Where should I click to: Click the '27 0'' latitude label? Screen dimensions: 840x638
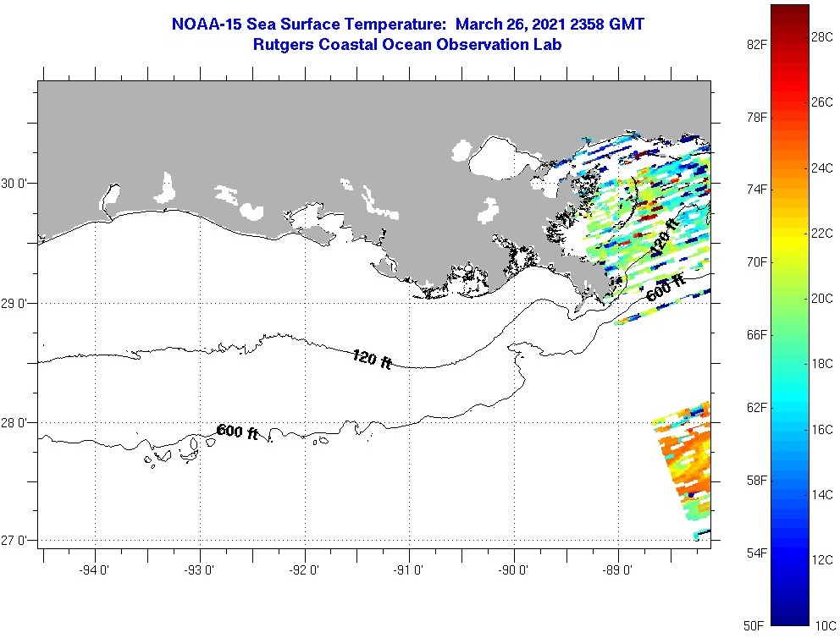tap(12, 540)
